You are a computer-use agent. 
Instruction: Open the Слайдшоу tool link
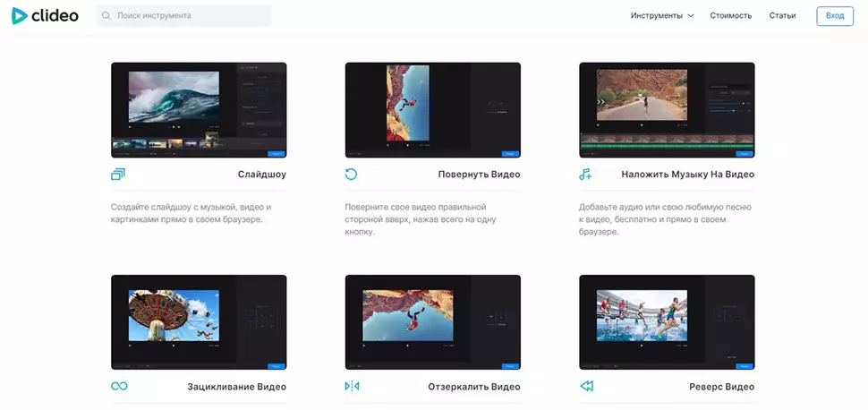tap(261, 175)
